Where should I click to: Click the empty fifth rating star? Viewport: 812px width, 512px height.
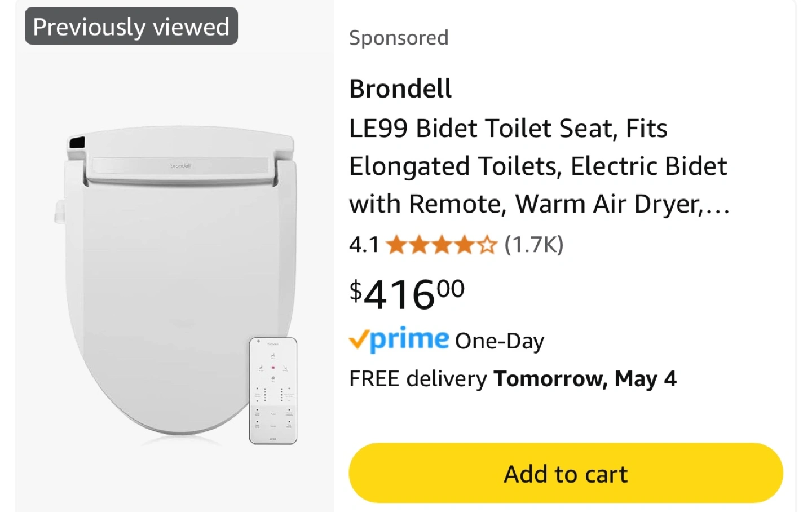point(487,245)
